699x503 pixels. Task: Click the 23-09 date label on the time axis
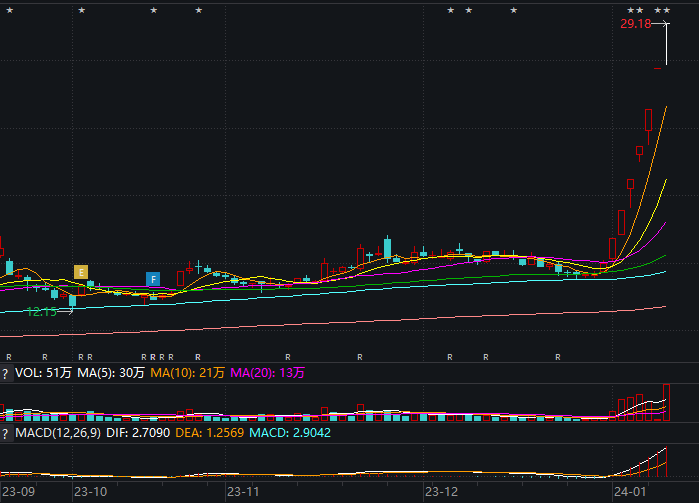point(19,492)
